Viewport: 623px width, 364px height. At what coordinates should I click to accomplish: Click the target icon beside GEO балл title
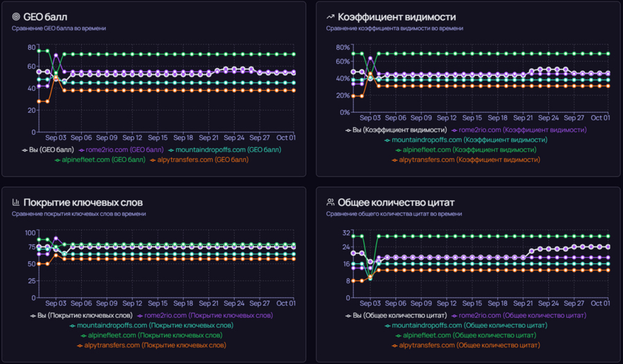(x=17, y=16)
